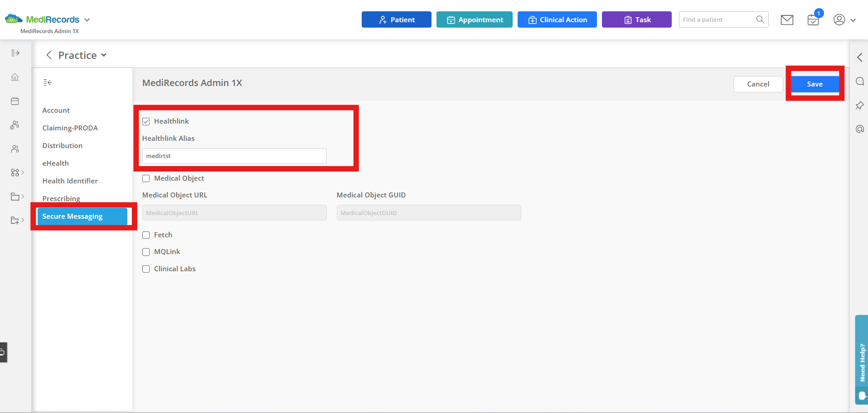The width and height of the screenshot is (868, 413).
Task: Click the Clinical Action button
Action: point(557,19)
